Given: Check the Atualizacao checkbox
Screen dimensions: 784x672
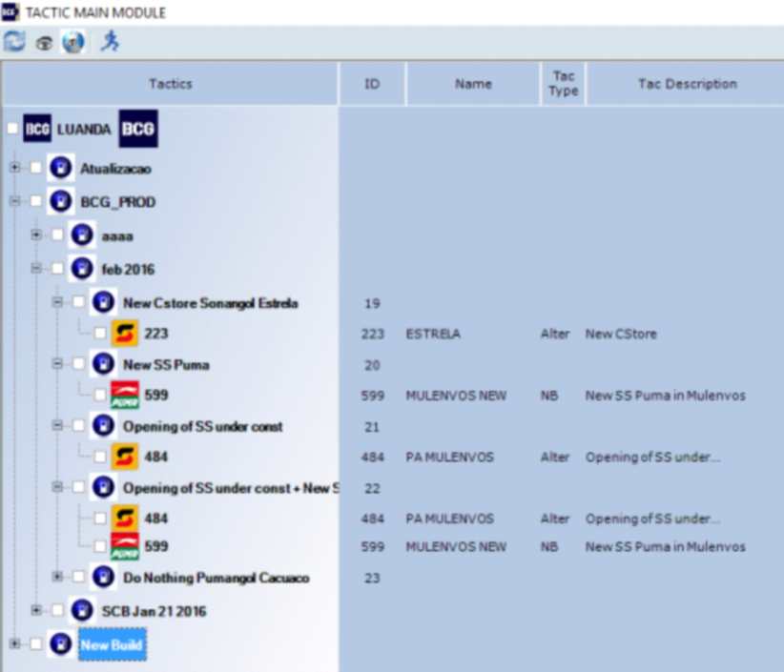Looking at the screenshot, I should pyautogui.click(x=36, y=168).
